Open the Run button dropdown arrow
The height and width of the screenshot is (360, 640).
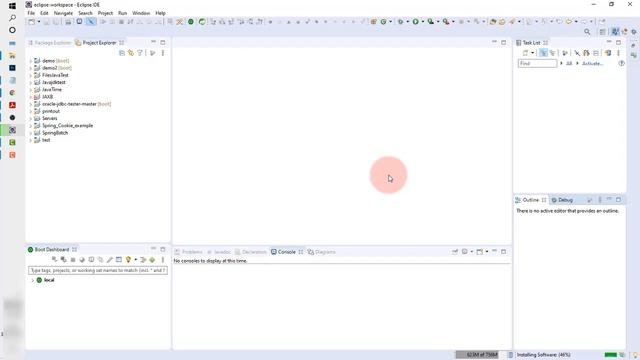[x=422, y=22]
